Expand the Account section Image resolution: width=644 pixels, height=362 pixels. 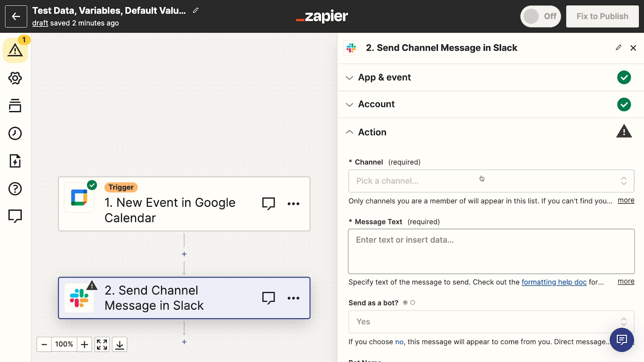(x=491, y=104)
